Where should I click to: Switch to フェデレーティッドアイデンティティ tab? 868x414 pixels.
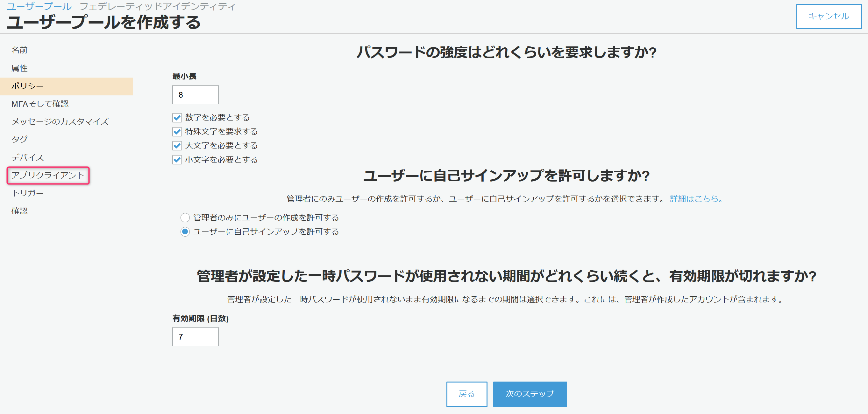157,6
